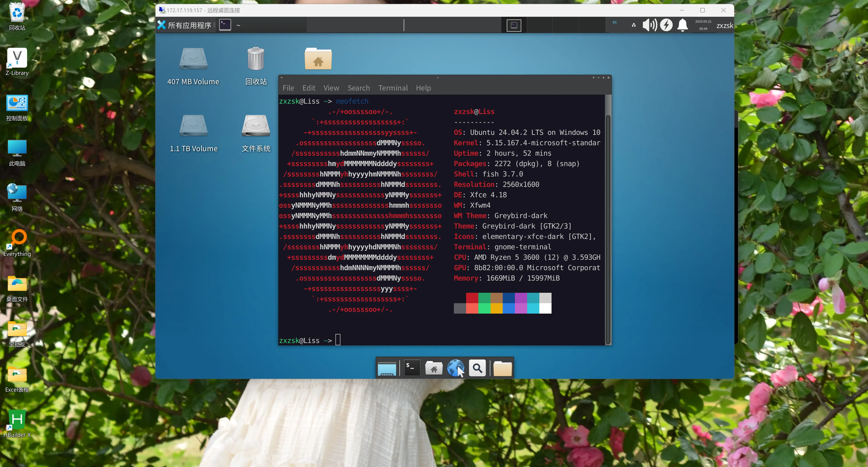Viewport: 868px width, 467px height.
Task: Open the web browser globe dock icon
Action: 455,368
